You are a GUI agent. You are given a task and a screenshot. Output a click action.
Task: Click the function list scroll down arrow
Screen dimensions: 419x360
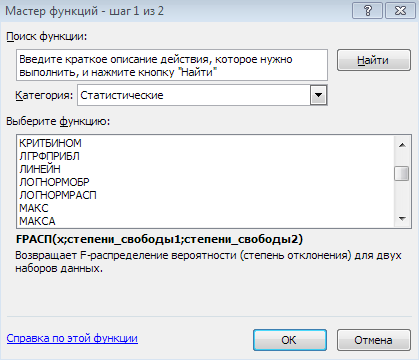tap(402, 219)
